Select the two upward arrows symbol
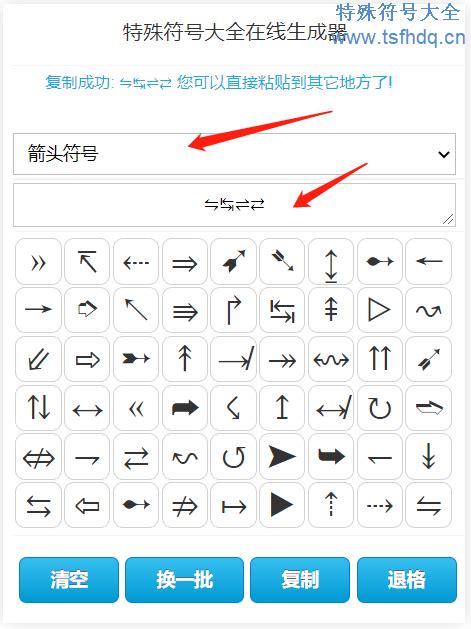471x629 pixels. pyautogui.click(x=380, y=359)
